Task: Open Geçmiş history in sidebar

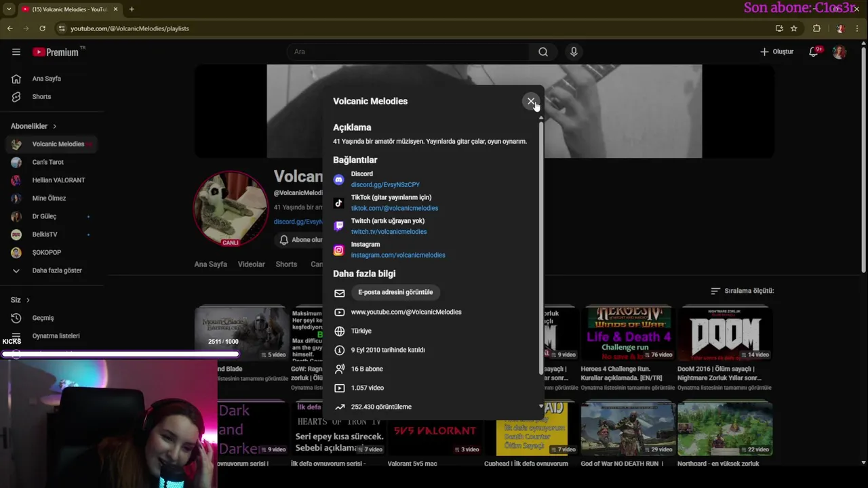Action: coord(52,318)
